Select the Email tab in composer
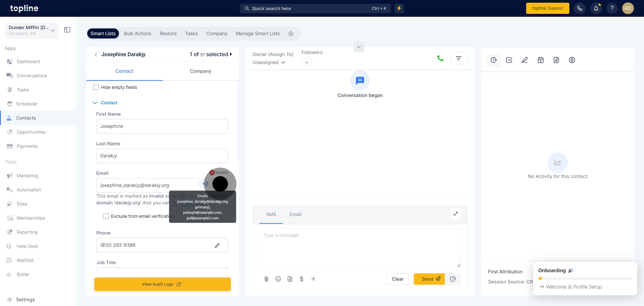 point(295,214)
